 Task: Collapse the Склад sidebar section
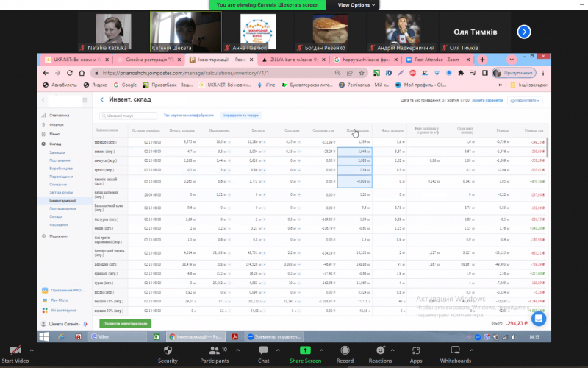tap(57, 144)
